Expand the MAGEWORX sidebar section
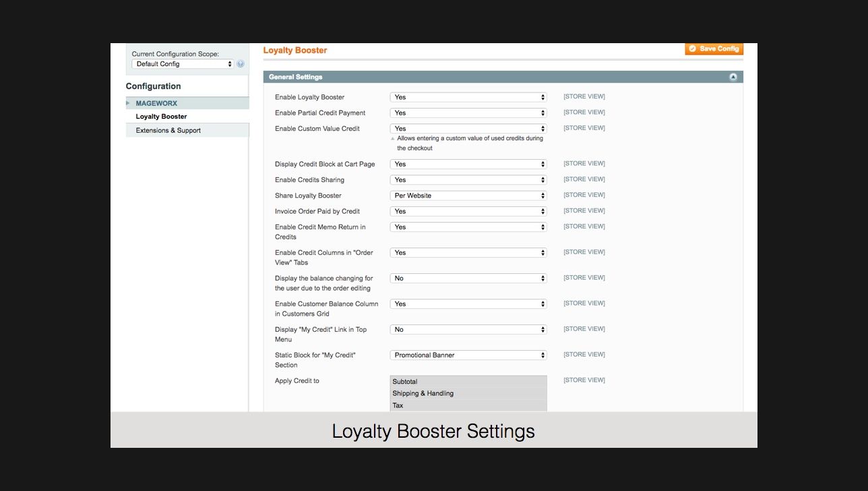The width and height of the screenshot is (868, 491). [156, 103]
